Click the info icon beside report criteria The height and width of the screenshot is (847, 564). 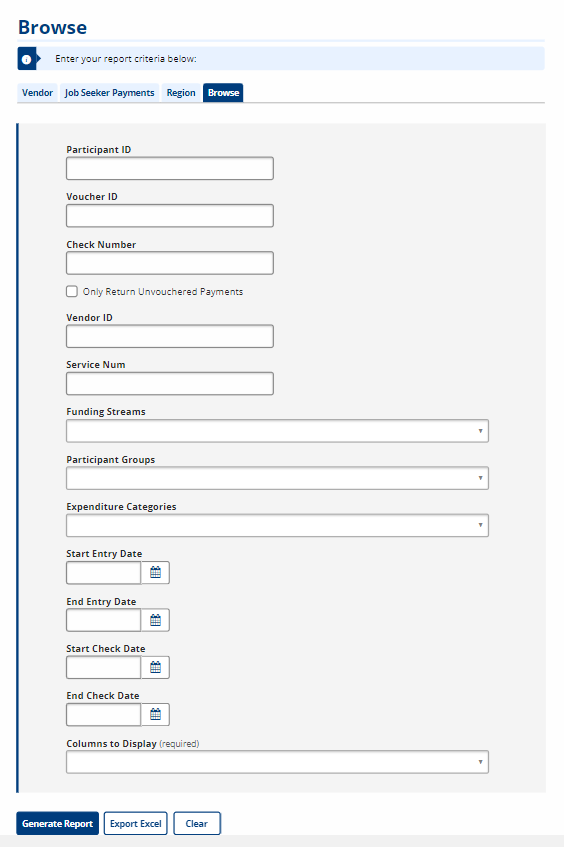26,59
